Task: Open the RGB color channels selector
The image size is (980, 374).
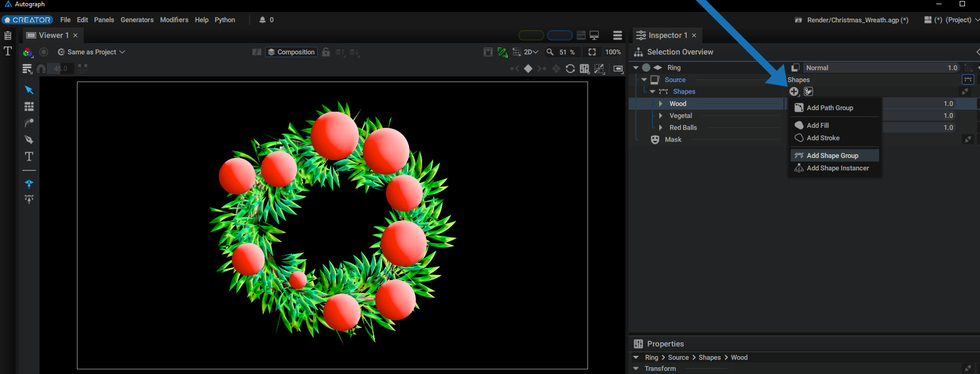Action: 28,52
